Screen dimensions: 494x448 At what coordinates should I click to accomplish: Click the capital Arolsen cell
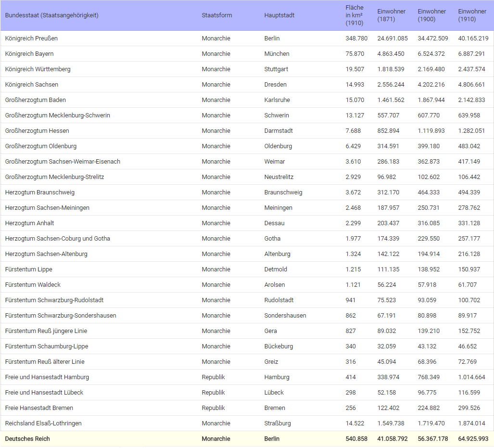point(274,285)
